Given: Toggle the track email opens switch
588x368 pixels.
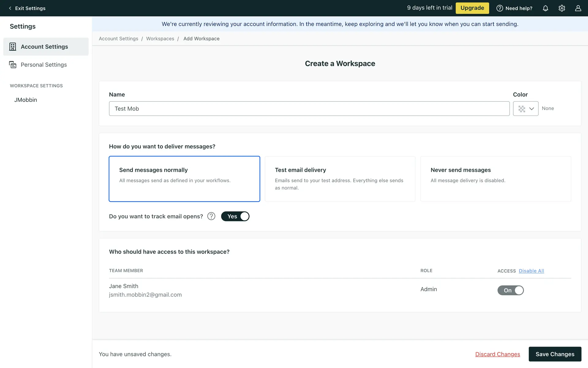Looking at the screenshot, I should pos(235,216).
